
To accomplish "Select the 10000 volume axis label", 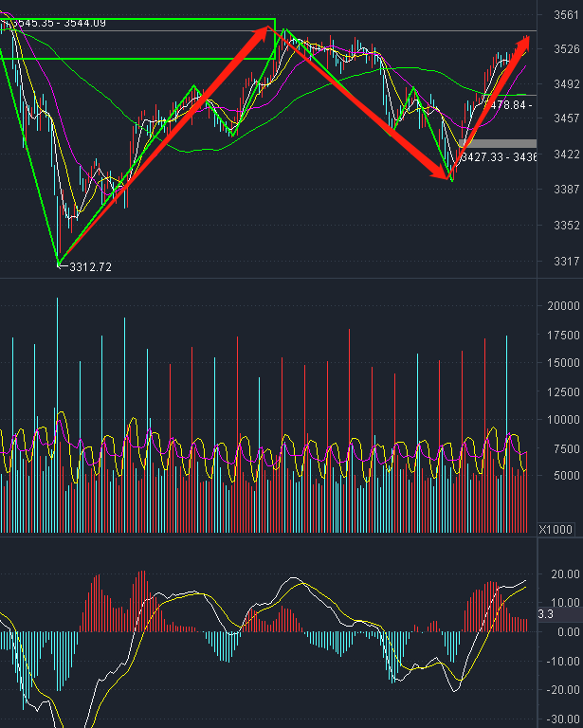I will pyautogui.click(x=563, y=420).
